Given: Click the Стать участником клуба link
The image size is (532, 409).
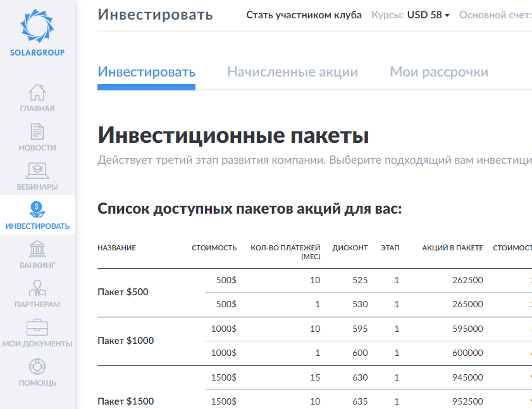Looking at the screenshot, I should pyautogui.click(x=304, y=15).
